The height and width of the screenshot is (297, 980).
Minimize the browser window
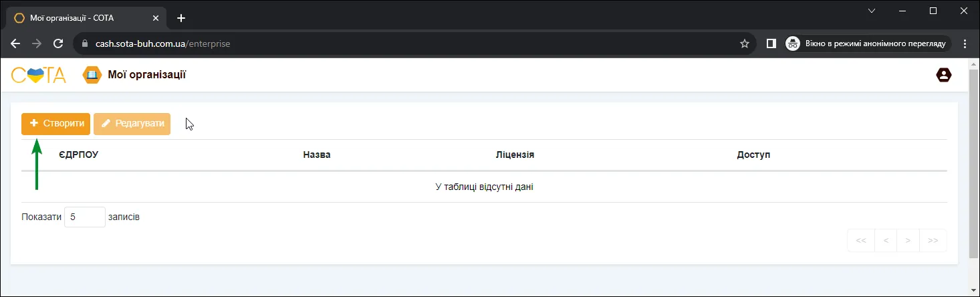pos(902,11)
